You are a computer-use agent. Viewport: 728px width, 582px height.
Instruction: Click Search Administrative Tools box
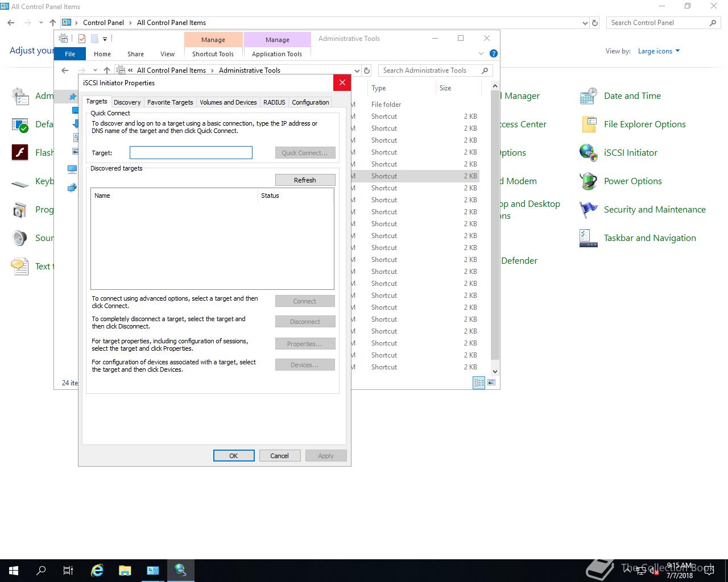(x=436, y=70)
